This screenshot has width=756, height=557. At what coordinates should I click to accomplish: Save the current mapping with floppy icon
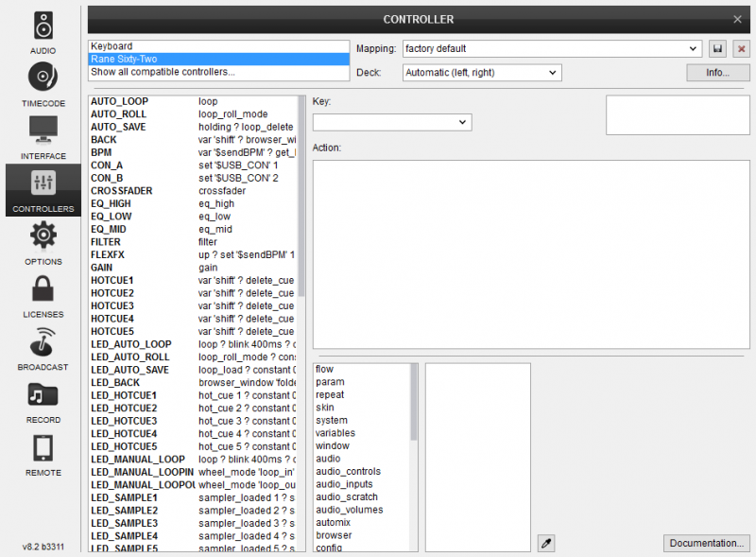pyautogui.click(x=717, y=49)
